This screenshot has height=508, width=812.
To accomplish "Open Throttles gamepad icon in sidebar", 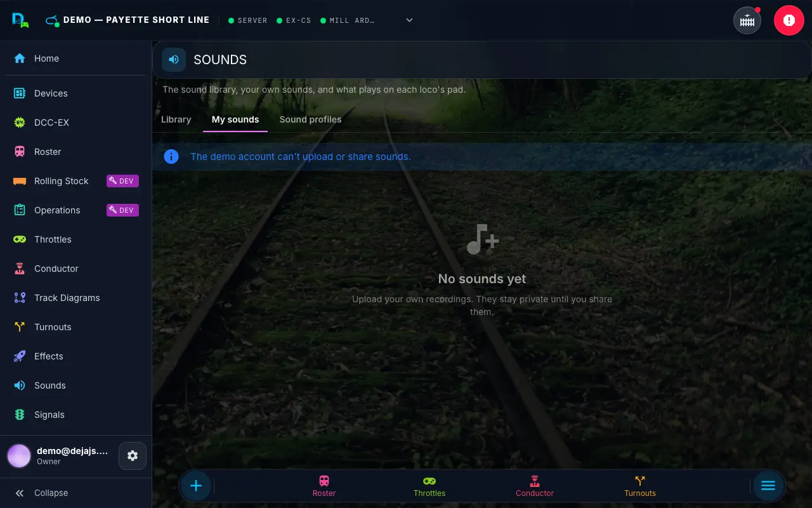I will tap(20, 239).
